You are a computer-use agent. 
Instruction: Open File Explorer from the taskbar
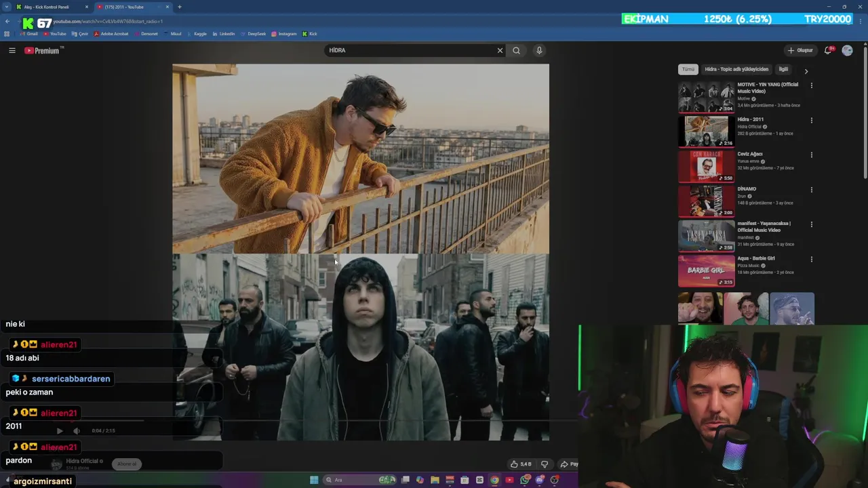(x=435, y=480)
